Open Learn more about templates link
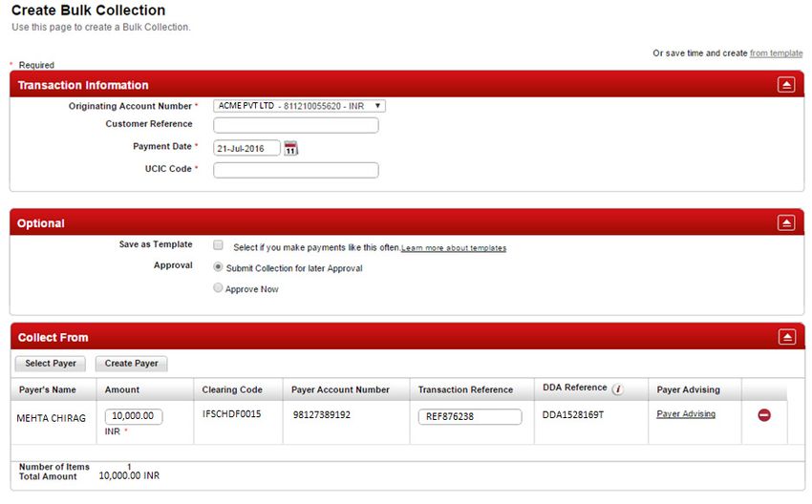Screen dimensions: 812x504 pos(454,248)
